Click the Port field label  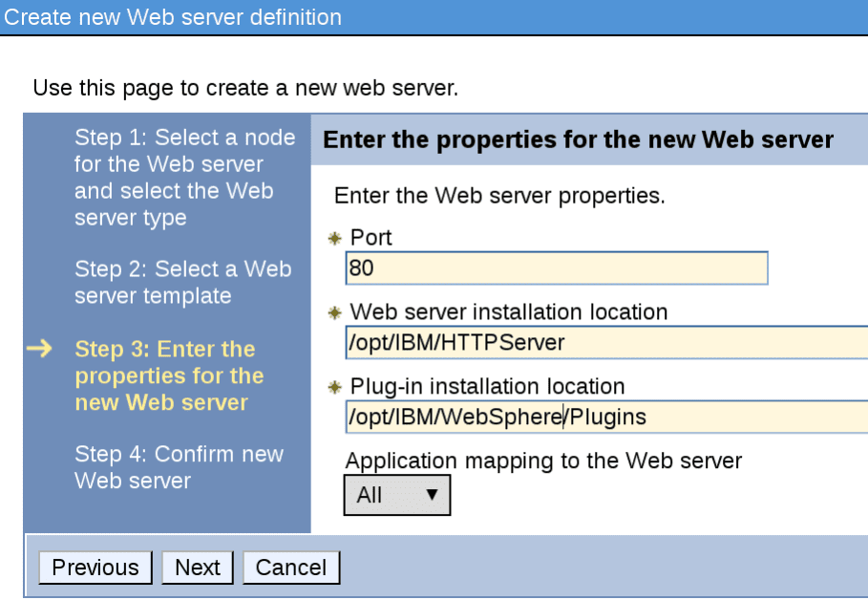click(371, 238)
